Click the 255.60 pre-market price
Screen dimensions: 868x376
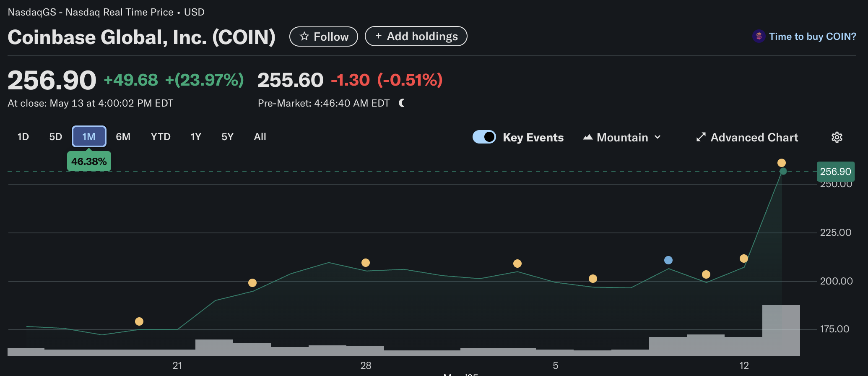point(291,80)
